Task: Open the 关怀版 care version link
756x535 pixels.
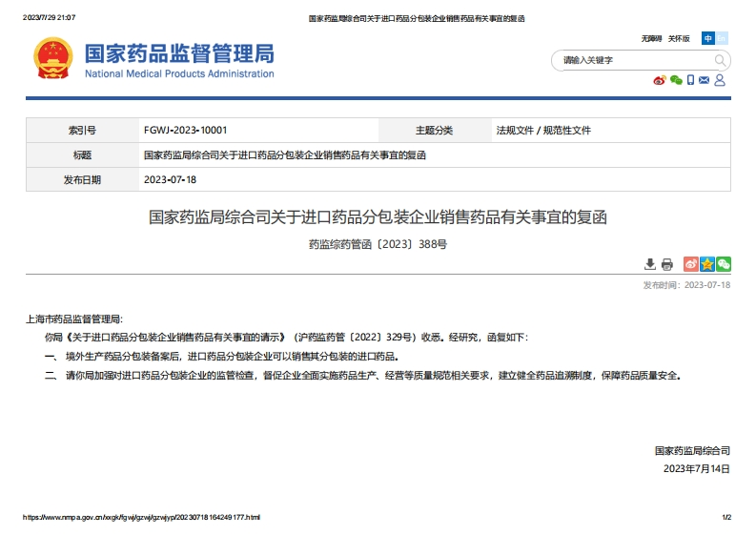Action: 679,38
